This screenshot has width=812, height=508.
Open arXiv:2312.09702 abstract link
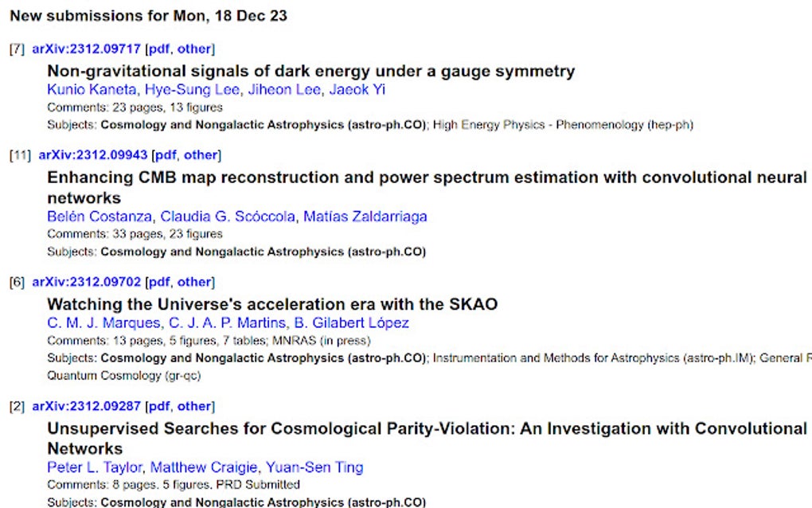86,282
